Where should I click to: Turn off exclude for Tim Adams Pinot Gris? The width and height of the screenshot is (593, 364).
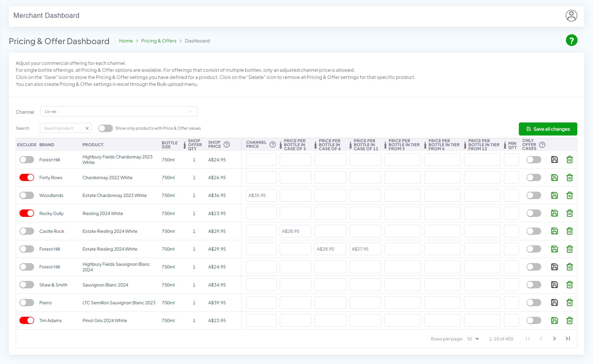(27, 320)
